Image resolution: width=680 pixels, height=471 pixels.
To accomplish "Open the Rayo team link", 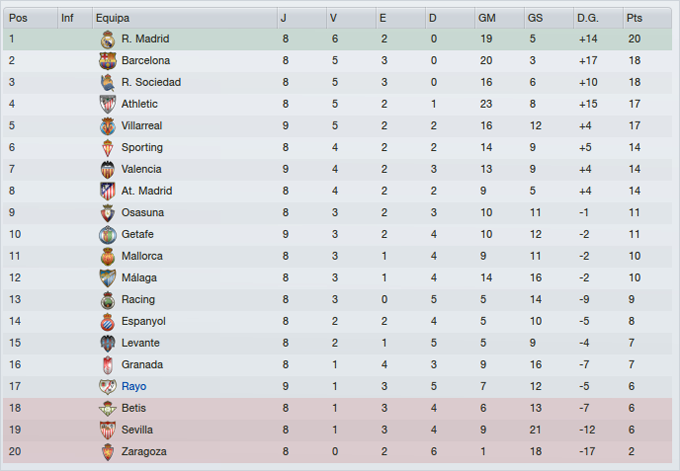I will [x=134, y=386].
